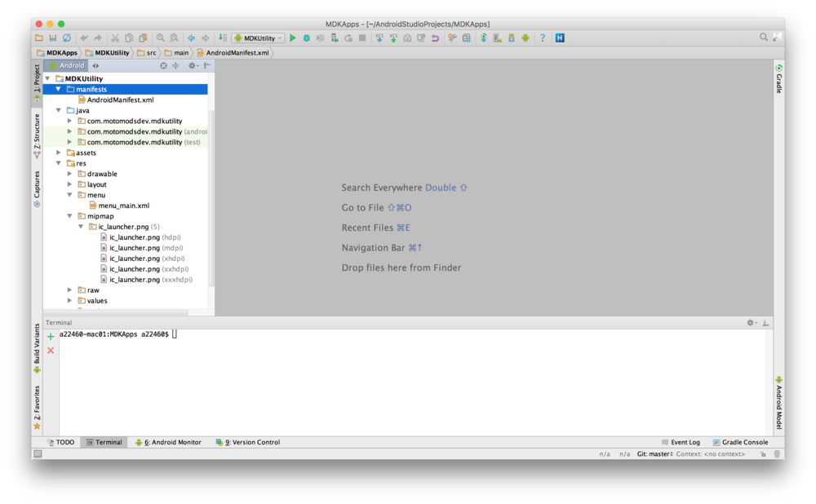This screenshot has width=816, height=504.
Task: Click the Replace icon in toolbar
Action: point(175,38)
